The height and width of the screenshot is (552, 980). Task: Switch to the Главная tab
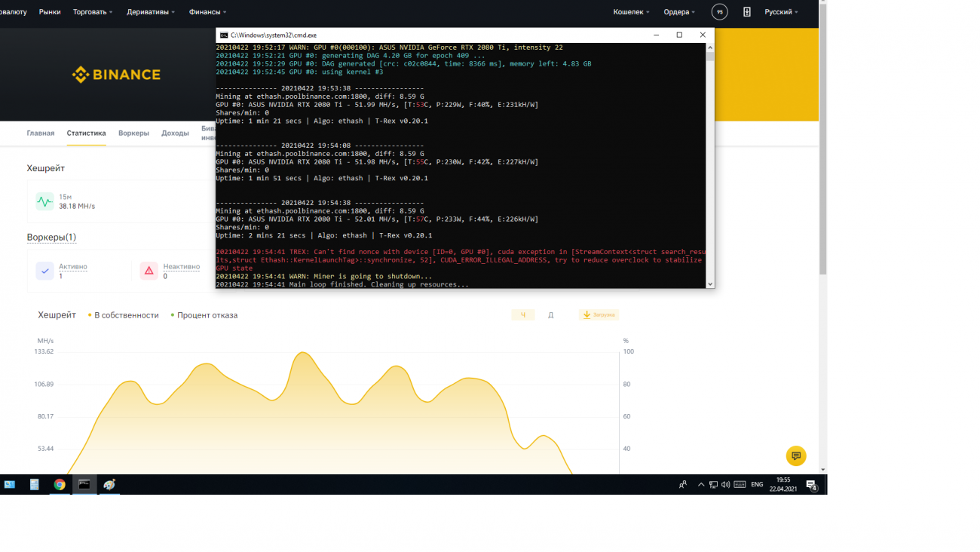coord(41,133)
